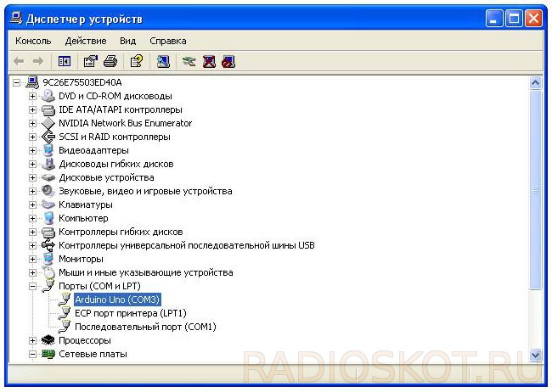Select Порты (COM и LPT) label
The image size is (552, 392).
pyautogui.click(x=99, y=286)
